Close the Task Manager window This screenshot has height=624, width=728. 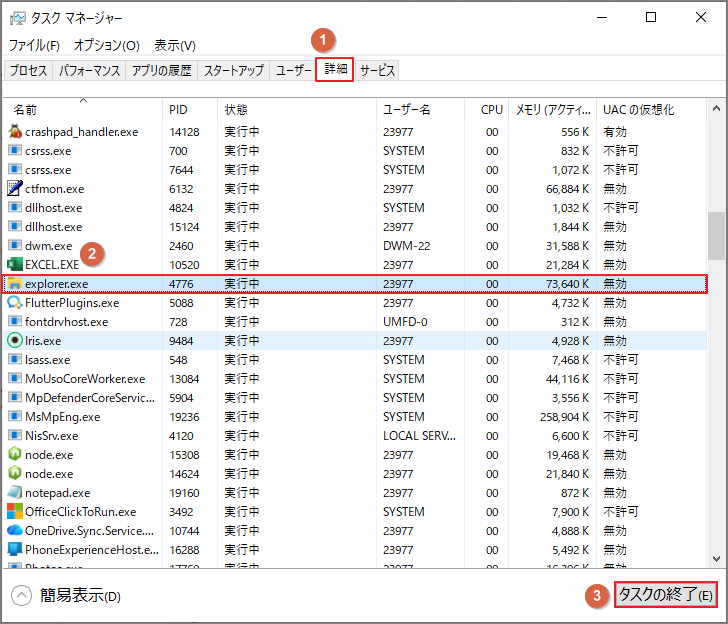tap(701, 18)
